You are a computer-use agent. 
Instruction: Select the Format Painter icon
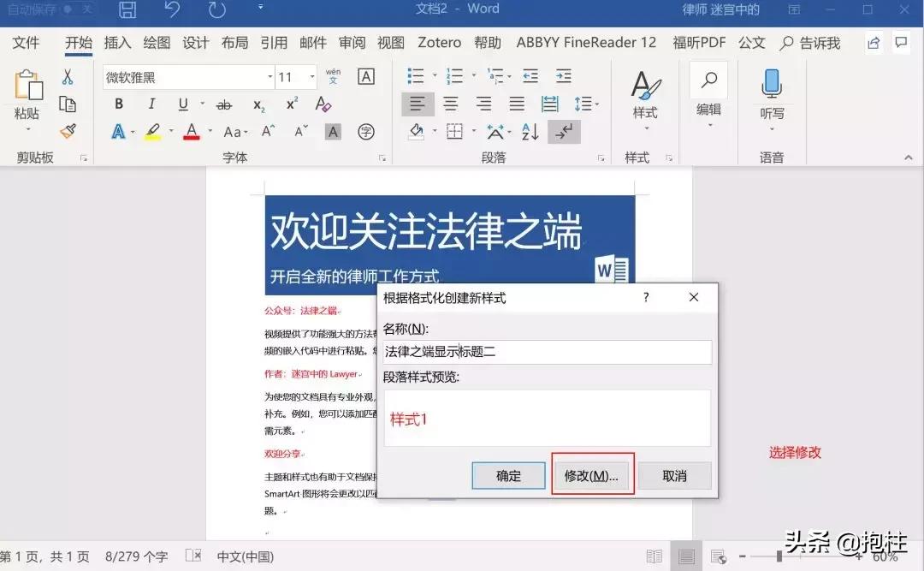click(x=70, y=131)
